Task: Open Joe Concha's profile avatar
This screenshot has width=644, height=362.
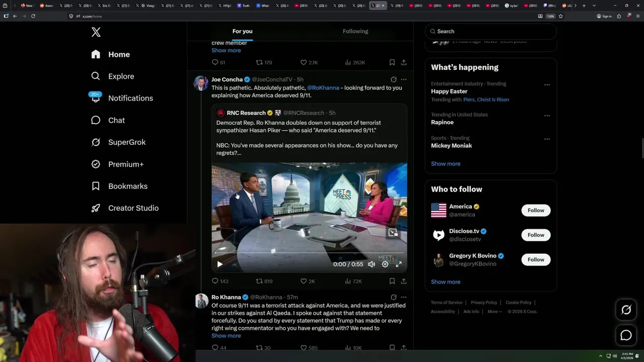Action: [201, 83]
